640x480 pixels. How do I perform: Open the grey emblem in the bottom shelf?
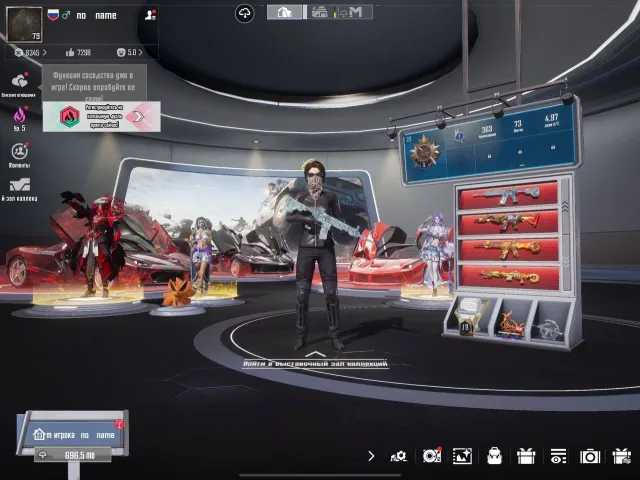click(548, 329)
